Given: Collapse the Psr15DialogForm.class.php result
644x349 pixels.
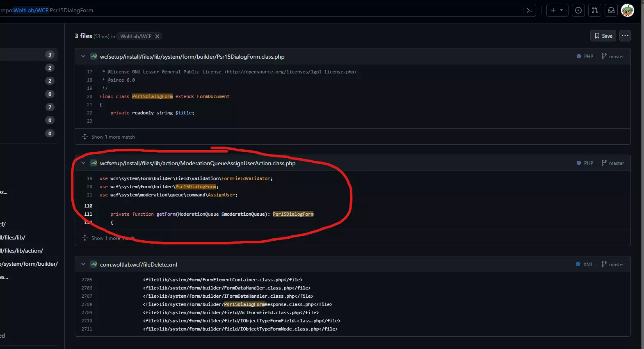Looking at the screenshot, I should click(83, 56).
